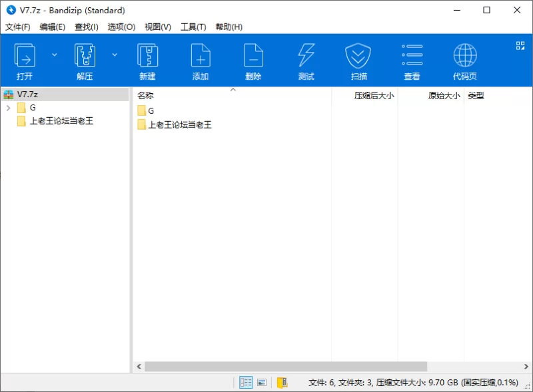Open the 视图(V) menu
The width and height of the screenshot is (533, 392).
pyautogui.click(x=158, y=27)
